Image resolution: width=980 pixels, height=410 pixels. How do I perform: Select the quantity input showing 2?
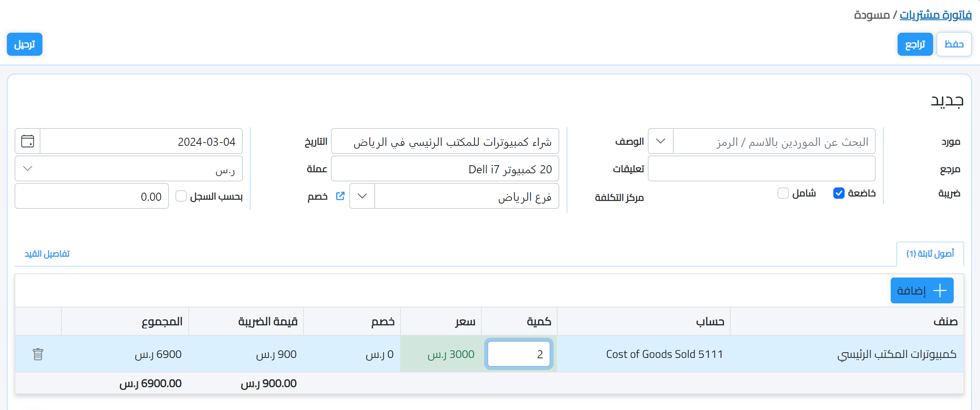coord(518,354)
